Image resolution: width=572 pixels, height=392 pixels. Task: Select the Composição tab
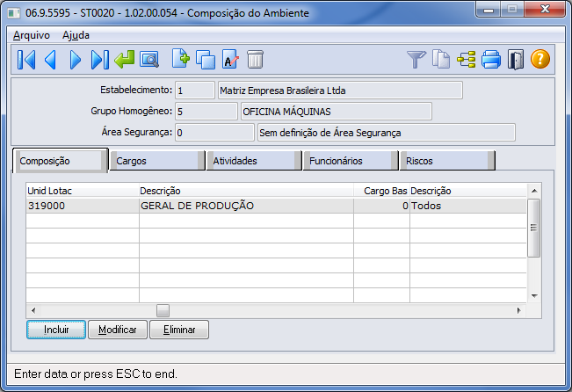[x=61, y=161]
